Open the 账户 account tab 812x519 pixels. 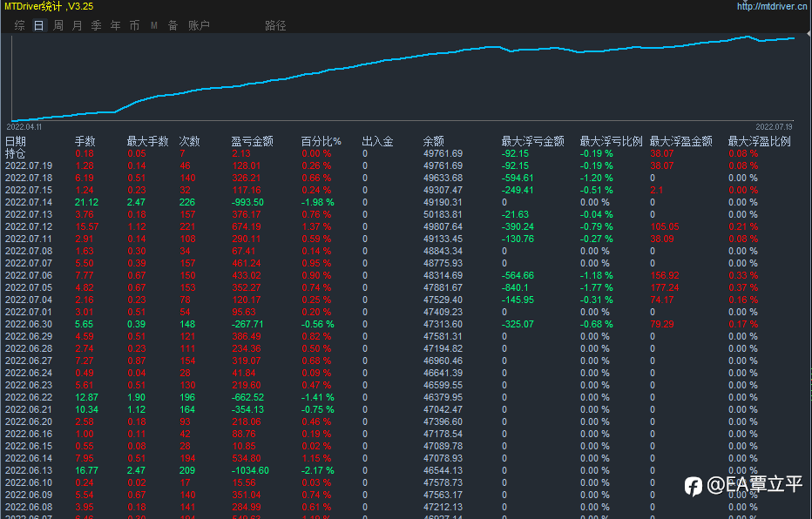pyautogui.click(x=199, y=25)
